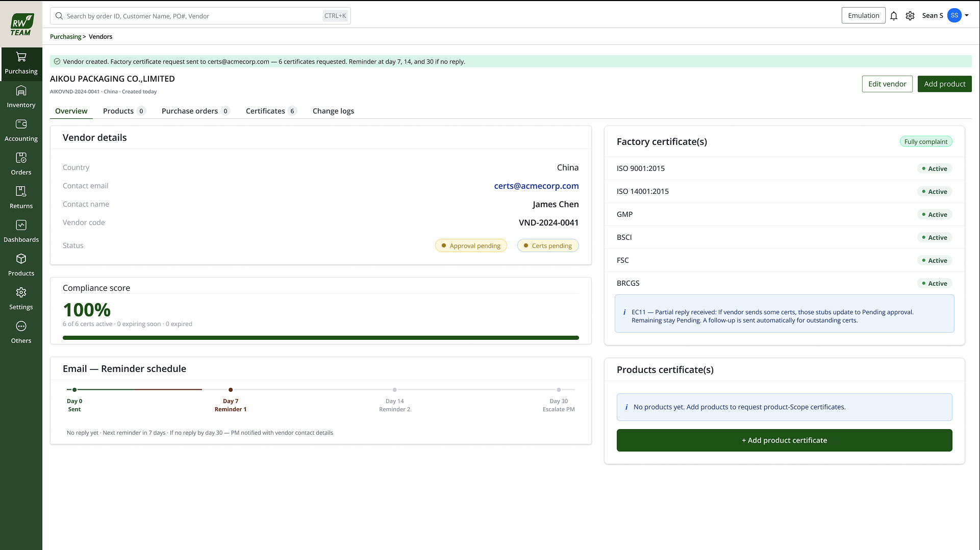Click the Day 0 Sent timeline marker

coord(74,390)
